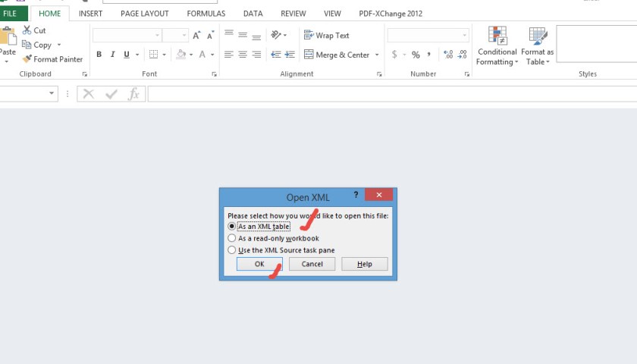
Task: Click Middle Align icon
Action: 243,35
